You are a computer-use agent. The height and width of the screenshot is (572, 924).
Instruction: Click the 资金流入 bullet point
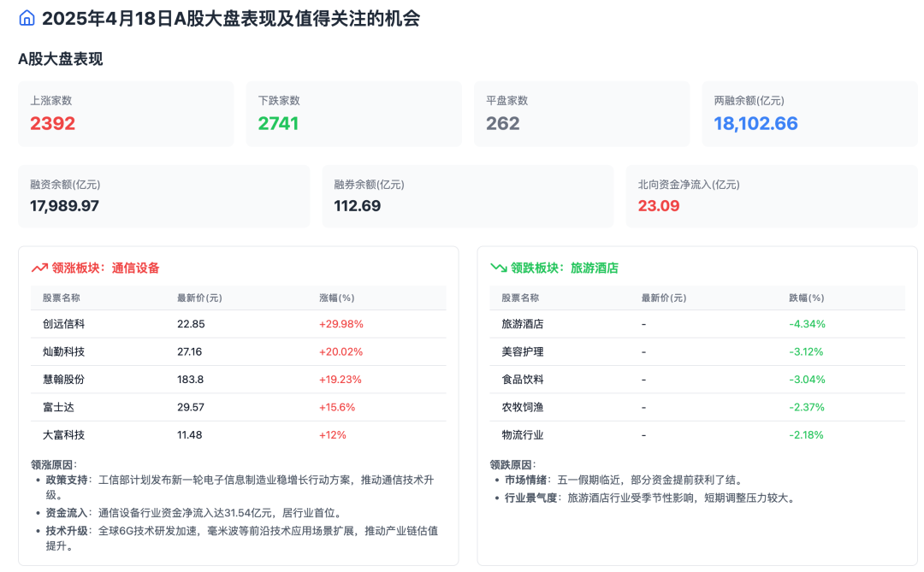tap(194, 513)
